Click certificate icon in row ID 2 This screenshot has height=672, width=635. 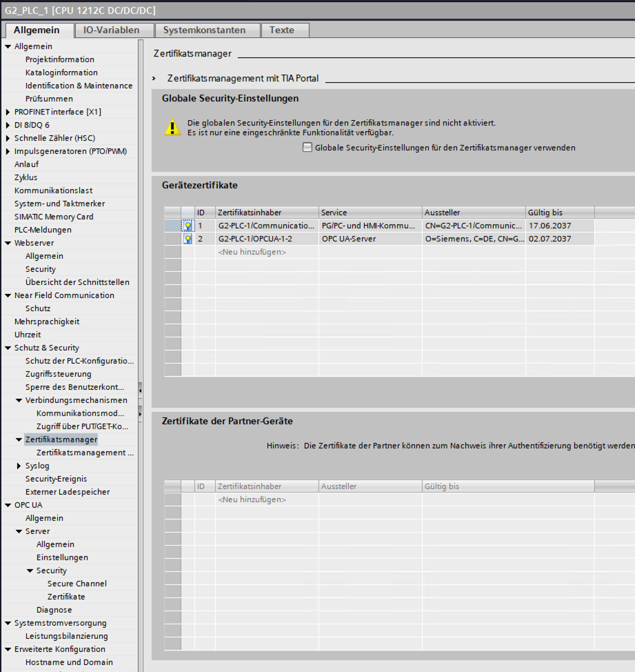coord(188,239)
